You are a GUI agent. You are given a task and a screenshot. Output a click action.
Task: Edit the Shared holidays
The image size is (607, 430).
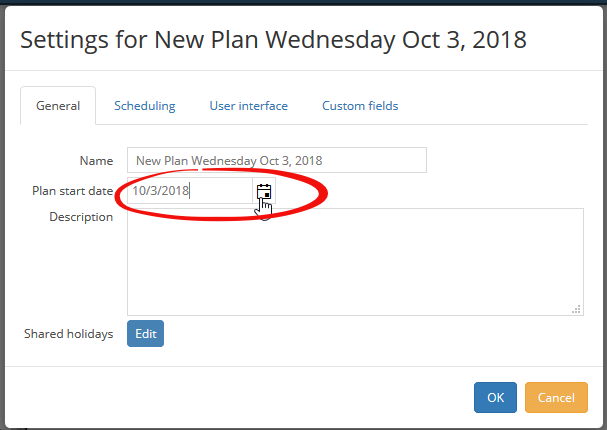146,333
